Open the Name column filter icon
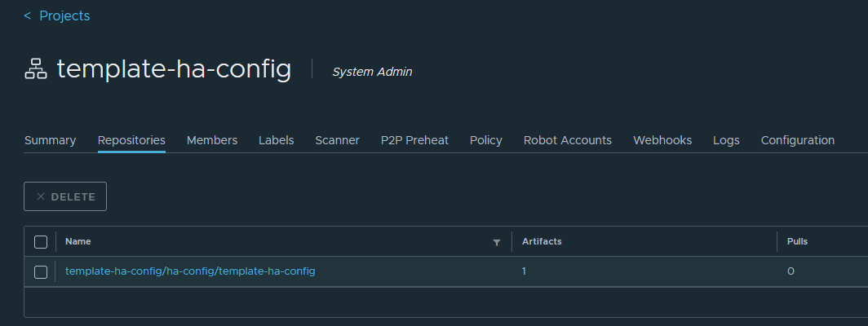The width and height of the screenshot is (868, 326). pyautogui.click(x=497, y=242)
